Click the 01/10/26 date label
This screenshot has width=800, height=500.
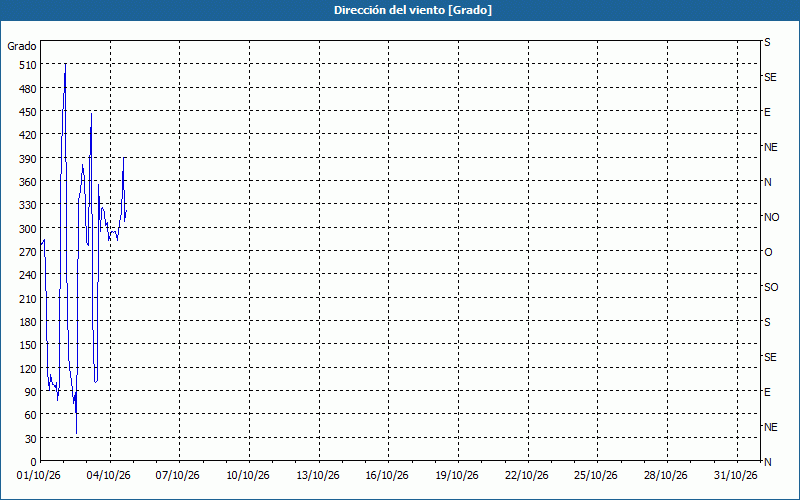(39, 476)
